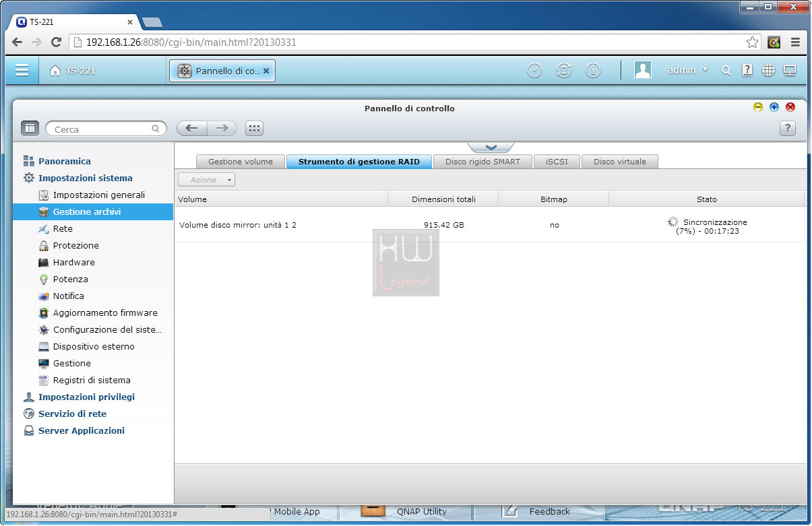
Task: Click Sincronizzazione status text
Action: point(715,222)
